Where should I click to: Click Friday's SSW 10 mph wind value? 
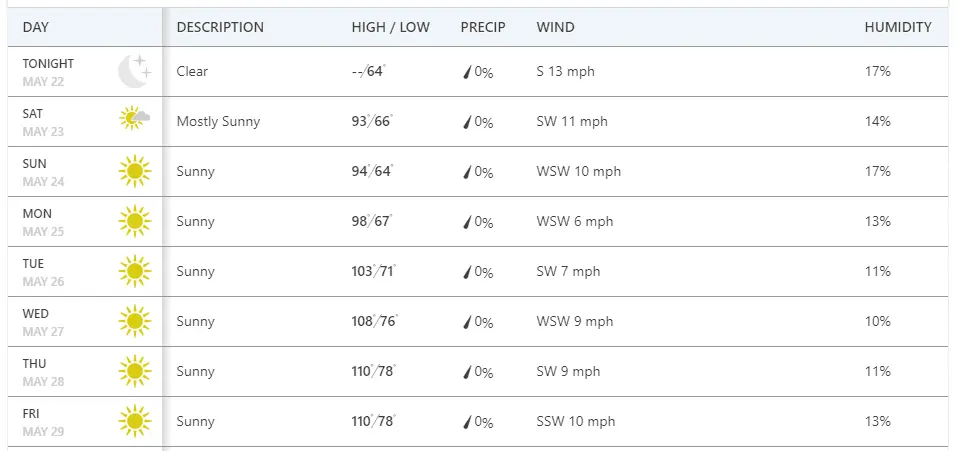point(576,421)
